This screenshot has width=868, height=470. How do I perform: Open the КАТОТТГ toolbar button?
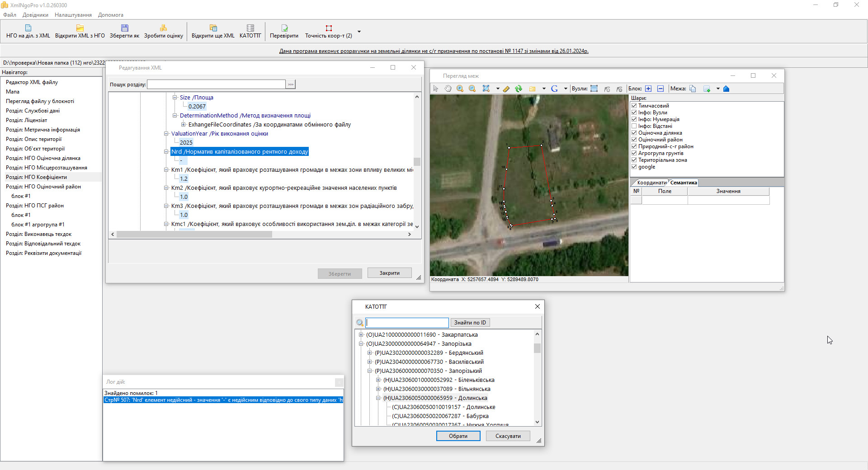tap(250, 31)
